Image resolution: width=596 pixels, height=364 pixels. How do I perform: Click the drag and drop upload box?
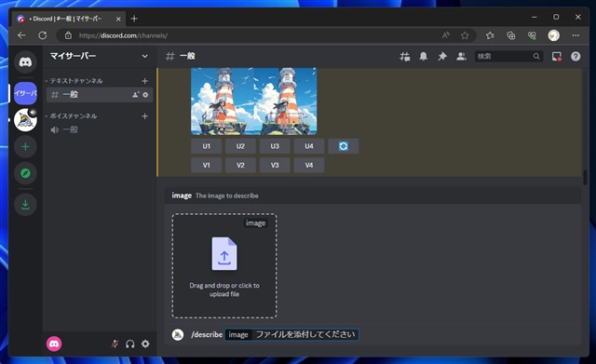[x=224, y=266]
